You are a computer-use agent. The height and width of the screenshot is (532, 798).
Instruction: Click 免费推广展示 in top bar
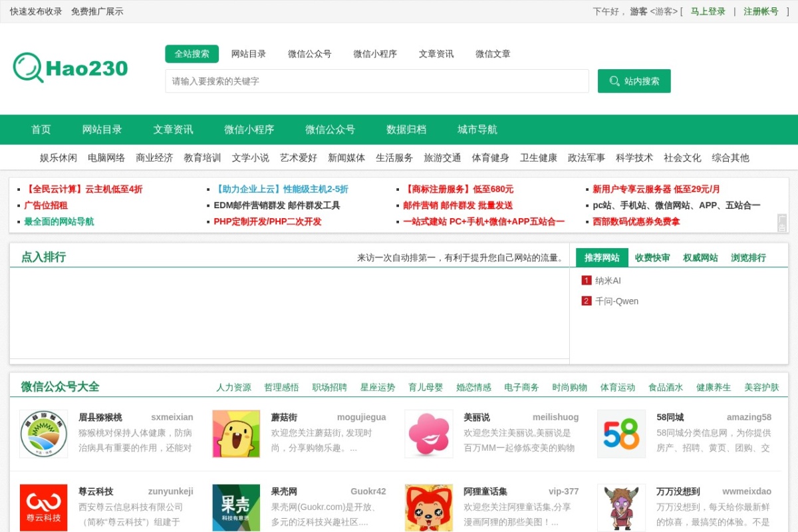point(97,11)
